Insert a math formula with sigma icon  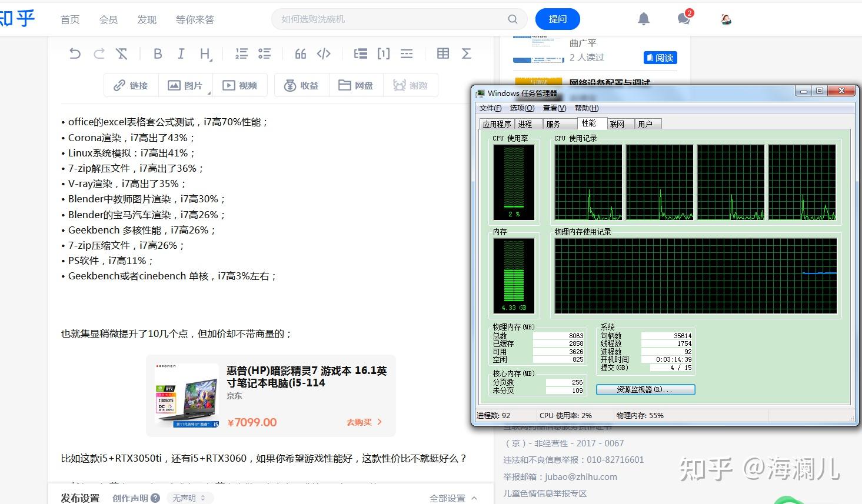[x=466, y=54]
